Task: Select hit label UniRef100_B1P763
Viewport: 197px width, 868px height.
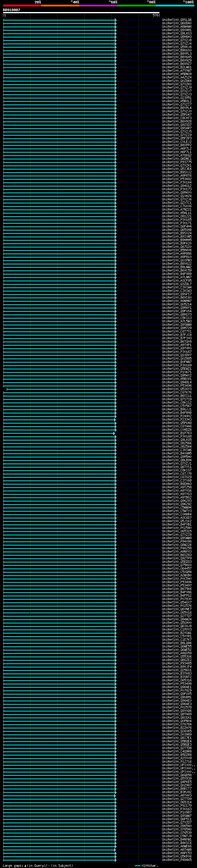Action: (177, 433)
